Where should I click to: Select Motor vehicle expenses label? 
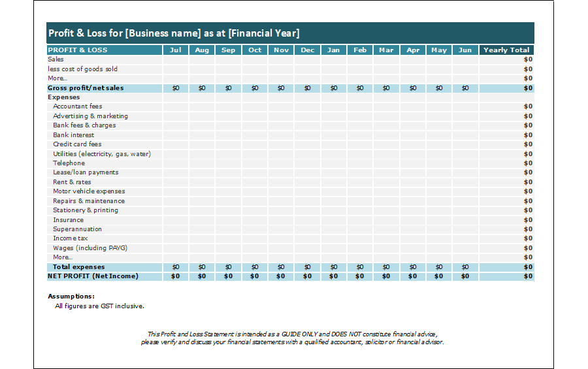point(89,191)
